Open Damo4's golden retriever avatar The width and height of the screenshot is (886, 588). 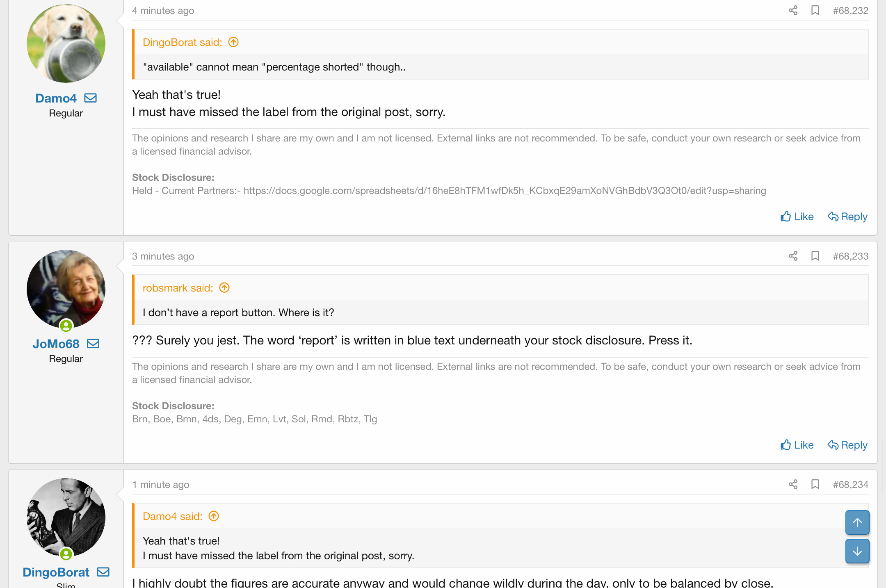point(66,43)
